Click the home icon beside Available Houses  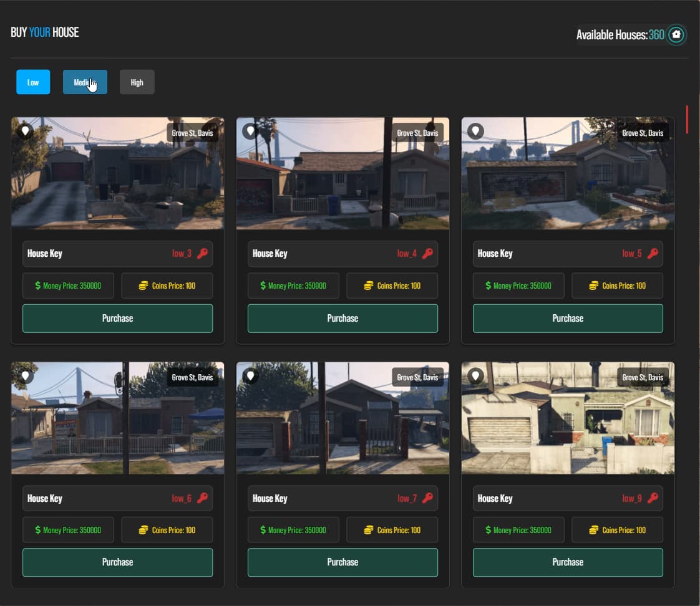tap(676, 34)
